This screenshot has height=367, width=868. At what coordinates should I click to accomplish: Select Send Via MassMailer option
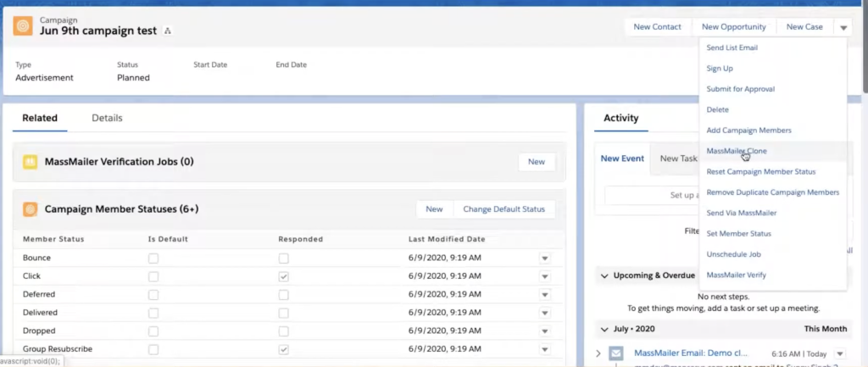coord(741,213)
